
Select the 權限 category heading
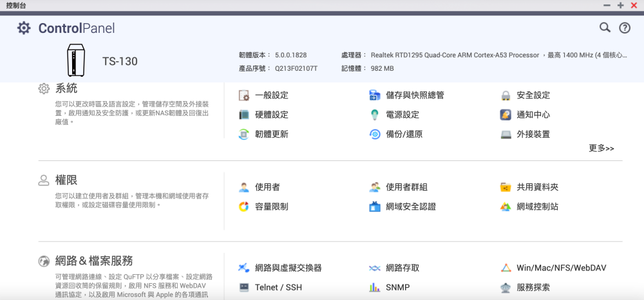coord(66,180)
